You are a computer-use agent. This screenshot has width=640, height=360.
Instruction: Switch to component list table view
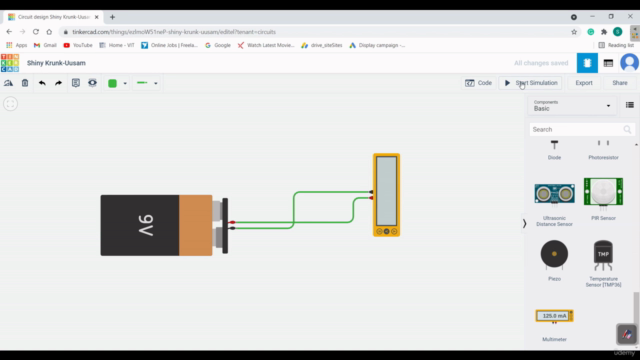(x=608, y=63)
